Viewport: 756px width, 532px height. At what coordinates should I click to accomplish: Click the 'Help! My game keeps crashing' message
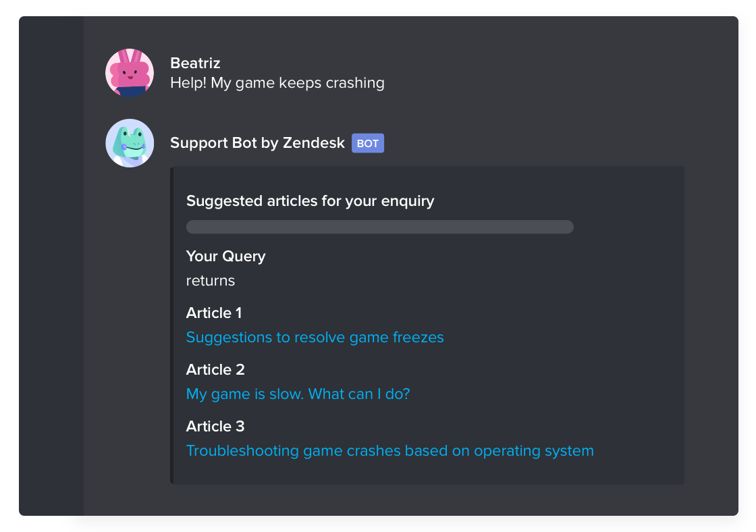point(277,83)
